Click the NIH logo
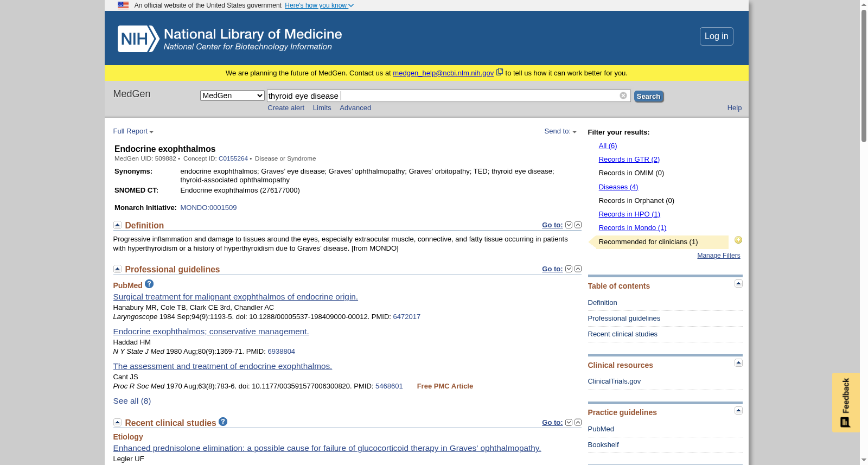868x465 pixels. pos(138,39)
